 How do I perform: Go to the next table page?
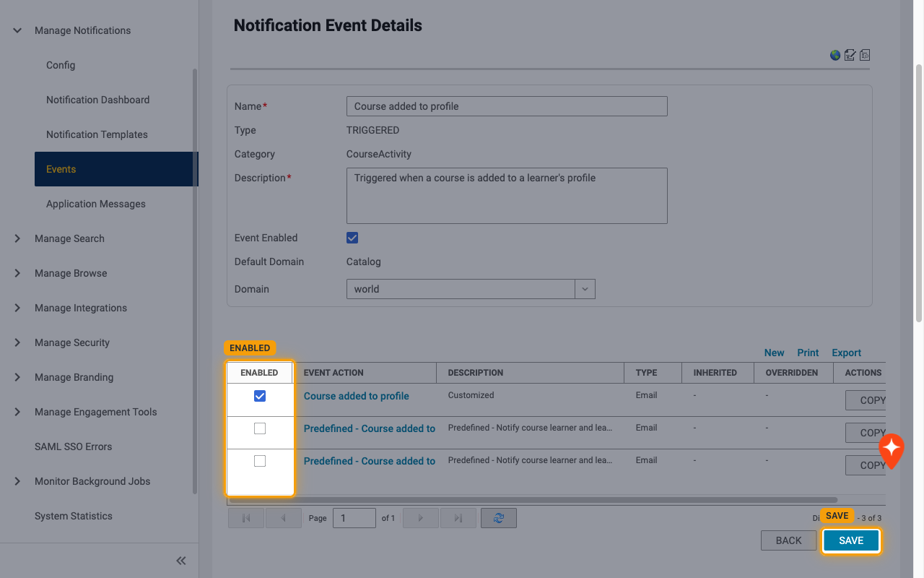coord(421,518)
